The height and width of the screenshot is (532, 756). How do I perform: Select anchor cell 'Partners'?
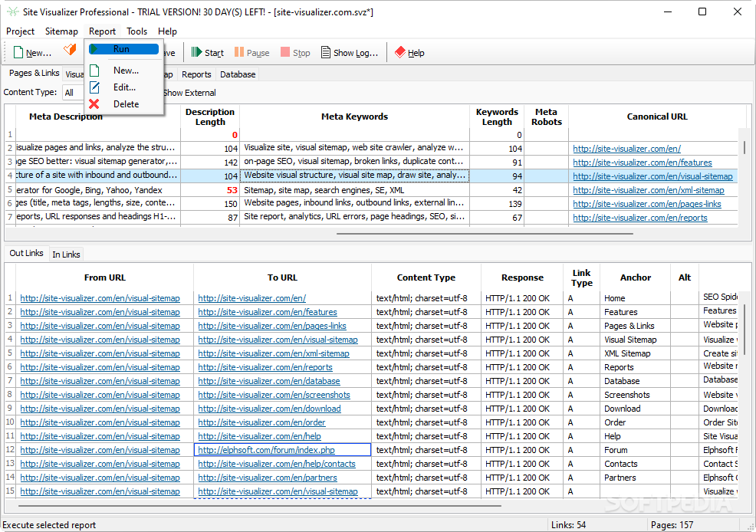click(x=636, y=478)
